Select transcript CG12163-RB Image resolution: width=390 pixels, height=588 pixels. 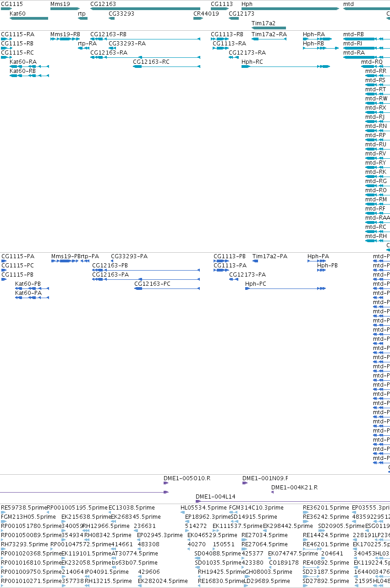[109, 34]
